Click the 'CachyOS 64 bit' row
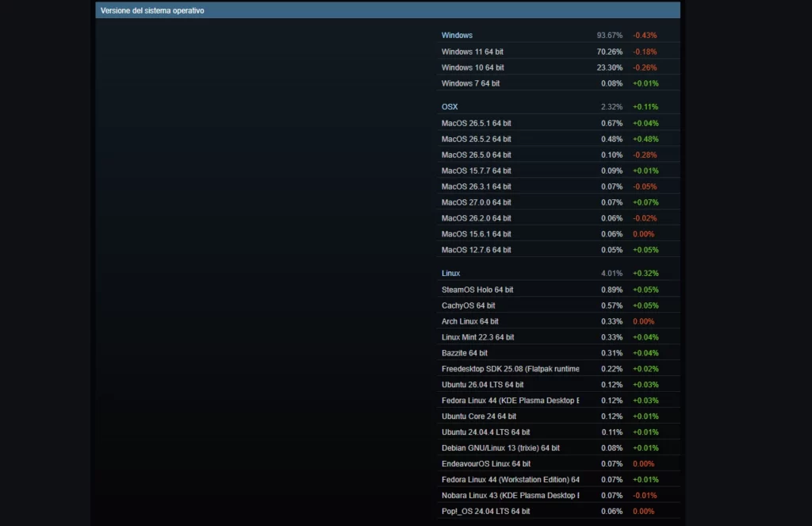812x526 pixels. (x=558, y=305)
